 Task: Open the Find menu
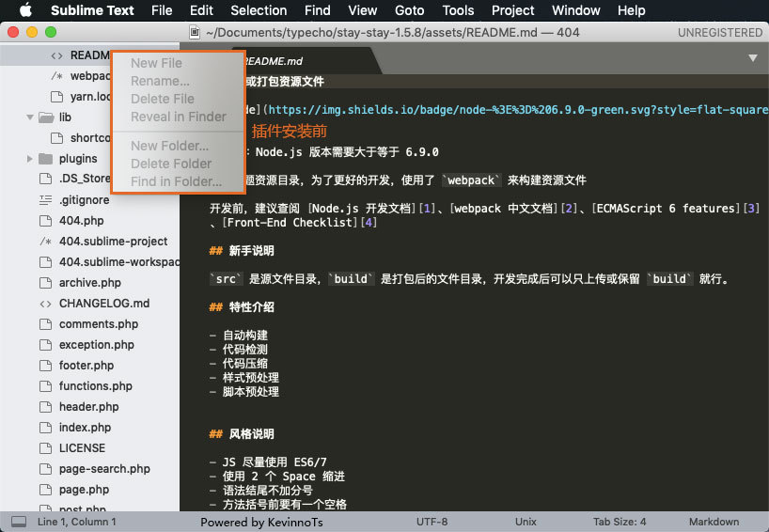(318, 10)
